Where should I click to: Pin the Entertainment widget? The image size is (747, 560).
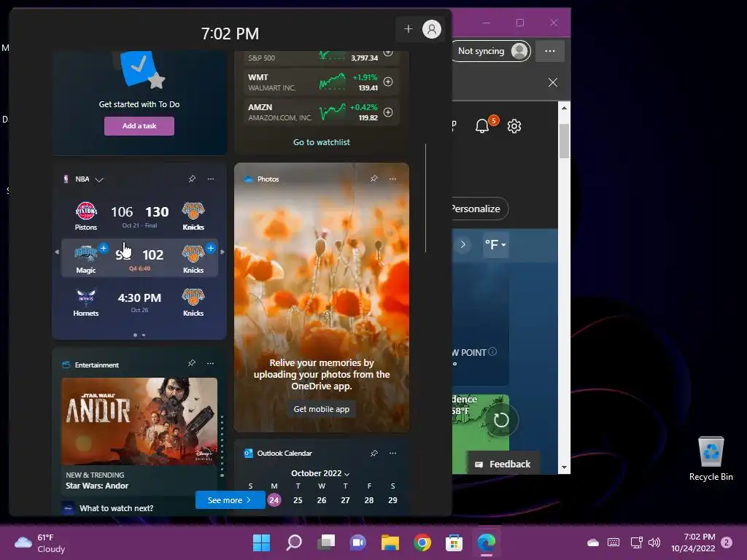click(x=192, y=363)
